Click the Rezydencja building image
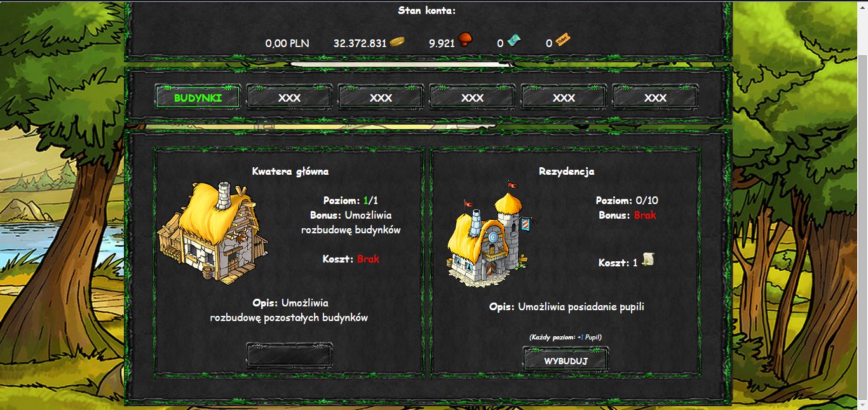Screen dimensions: 868x410 click(x=490, y=233)
